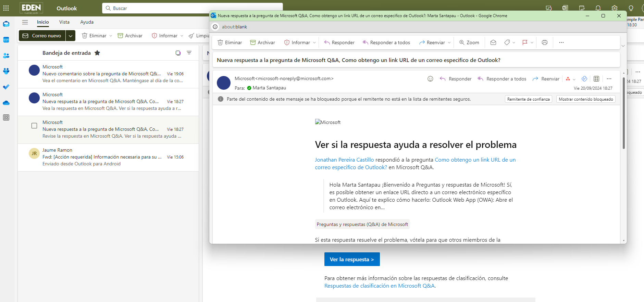Click the Zoom tool in message toolbar

click(x=469, y=42)
